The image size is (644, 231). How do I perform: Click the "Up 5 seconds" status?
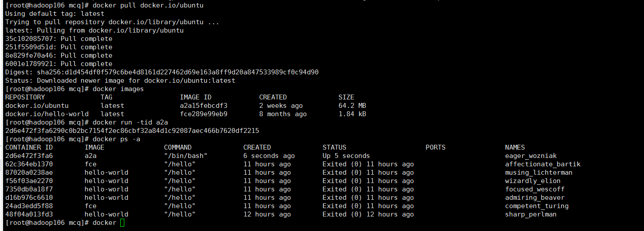point(346,156)
